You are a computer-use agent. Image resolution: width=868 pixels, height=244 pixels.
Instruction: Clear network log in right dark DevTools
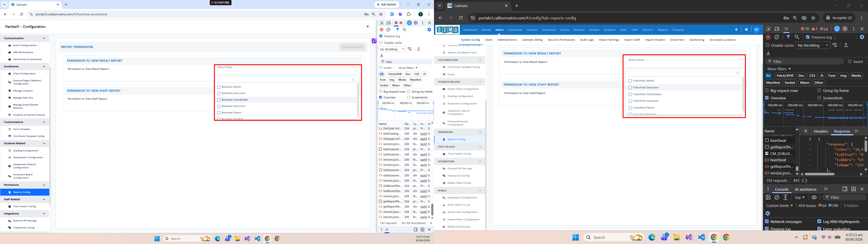coord(777,37)
